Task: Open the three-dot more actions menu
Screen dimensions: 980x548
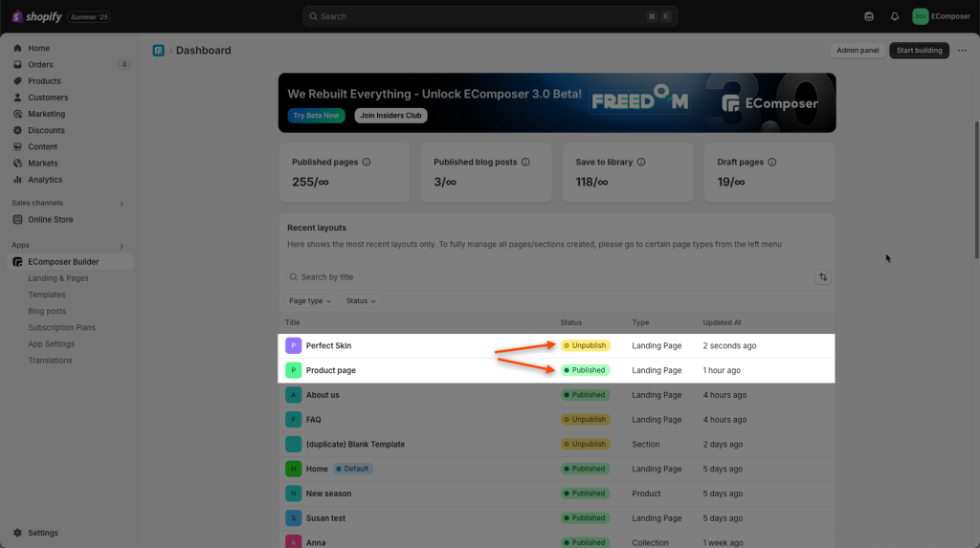Action: pyautogui.click(x=963, y=51)
